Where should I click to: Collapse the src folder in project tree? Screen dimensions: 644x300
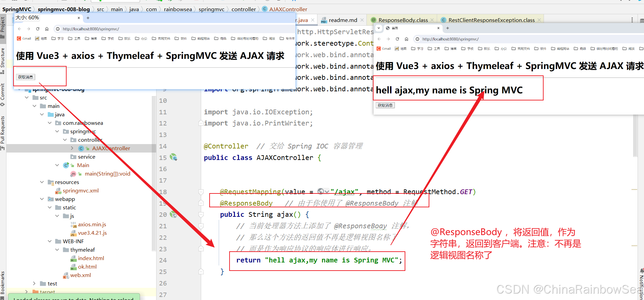pos(27,97)
